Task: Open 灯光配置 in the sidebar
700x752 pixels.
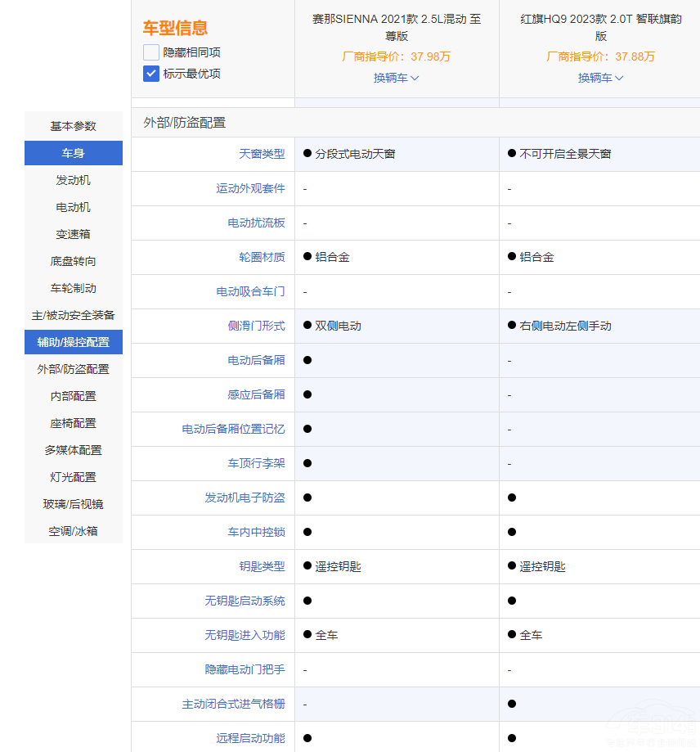Action: (x=74, y=477)
